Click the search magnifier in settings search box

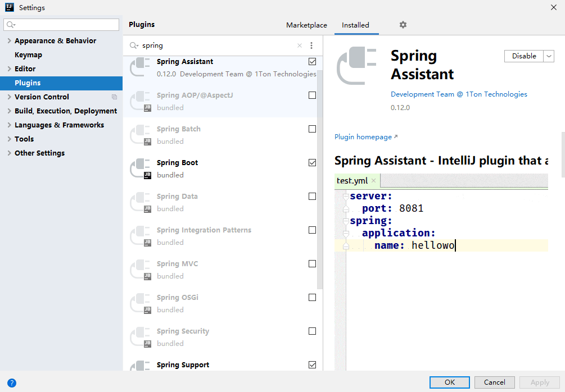click(x=11, y=25)
